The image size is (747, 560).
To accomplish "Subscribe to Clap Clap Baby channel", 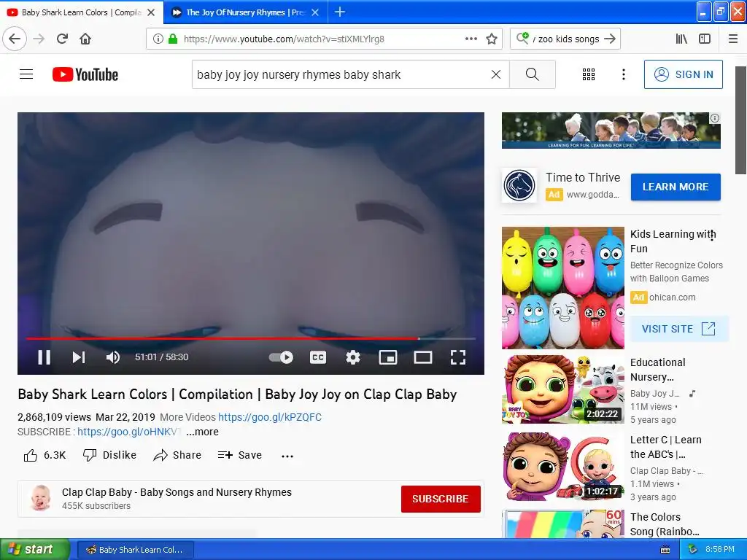I will 441,499.
